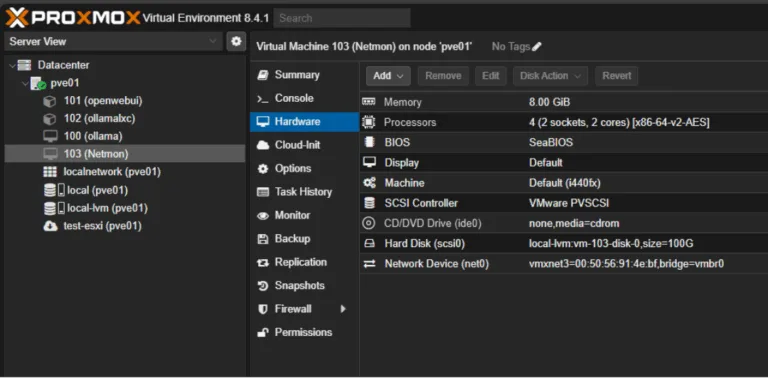This screenshot has height=378, width=768.
Task: Expand Firewall submenu arrow
Action: (343, 309)
